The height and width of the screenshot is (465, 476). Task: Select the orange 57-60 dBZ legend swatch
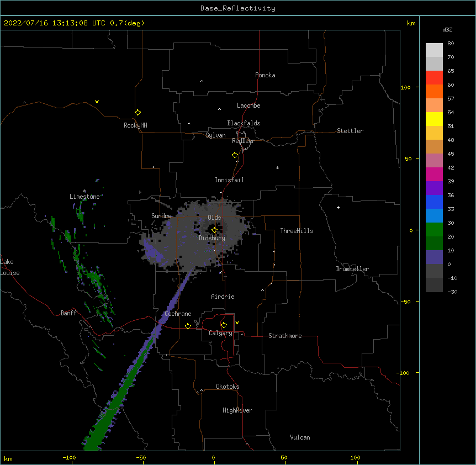(434, 91)
